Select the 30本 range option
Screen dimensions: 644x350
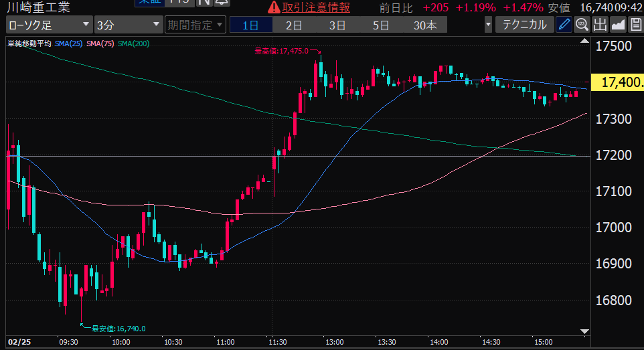[x=425, y=25]
